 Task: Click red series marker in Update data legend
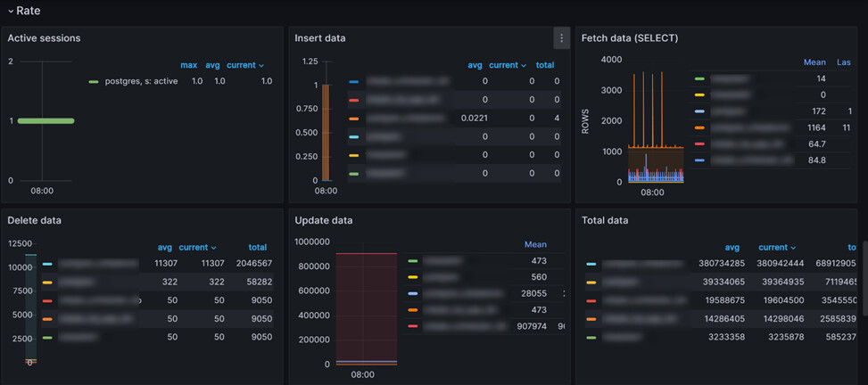412,326
